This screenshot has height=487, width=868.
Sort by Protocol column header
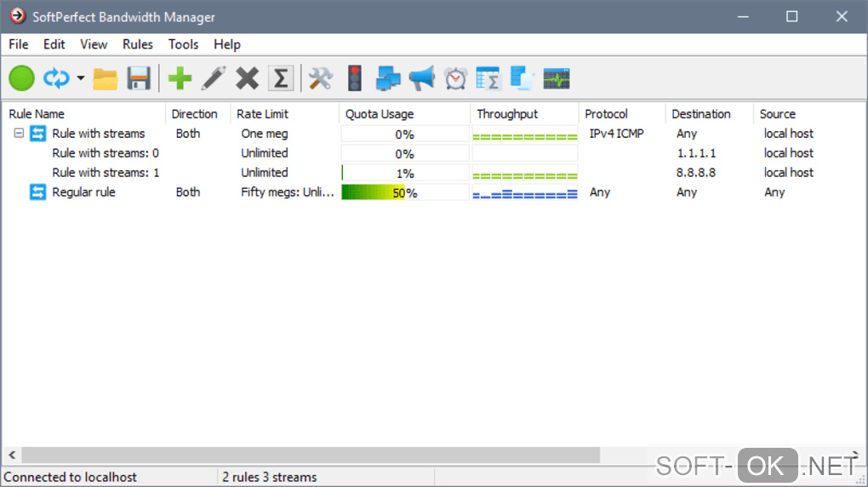click(622, 113)
